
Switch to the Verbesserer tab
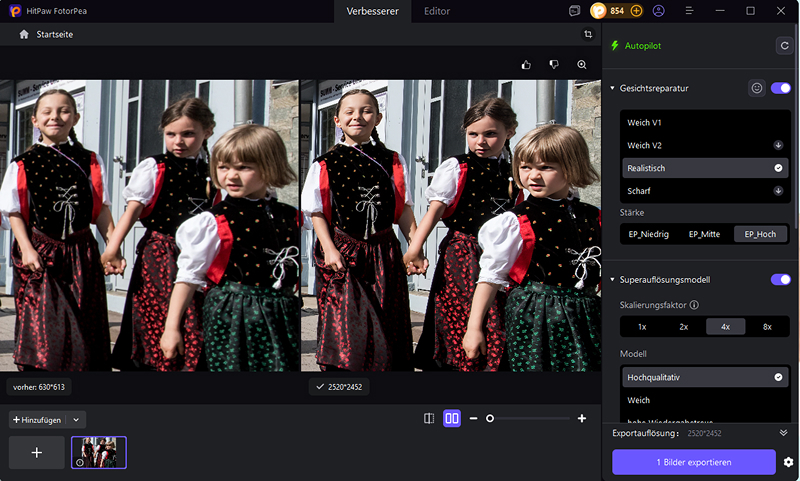click(372, 11)
